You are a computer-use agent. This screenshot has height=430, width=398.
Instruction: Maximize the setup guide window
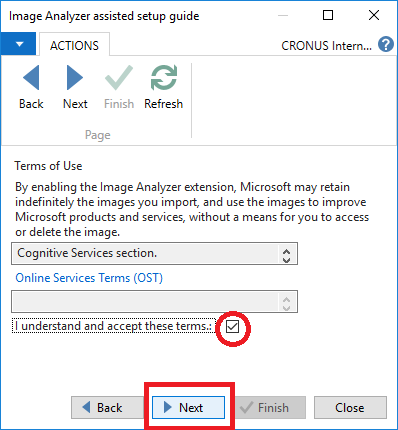[x=328, y=15]
